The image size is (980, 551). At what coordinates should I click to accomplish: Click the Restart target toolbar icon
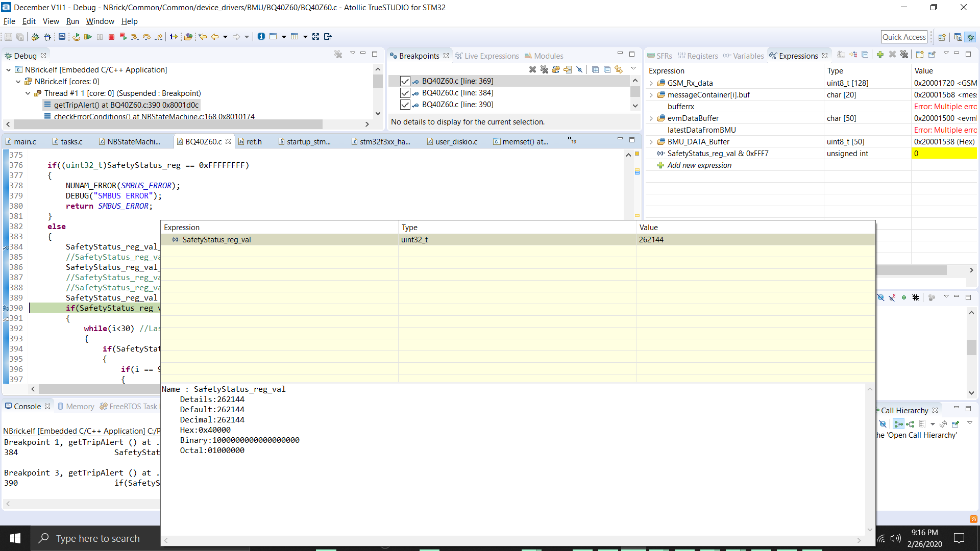click(x=76, y=37)
